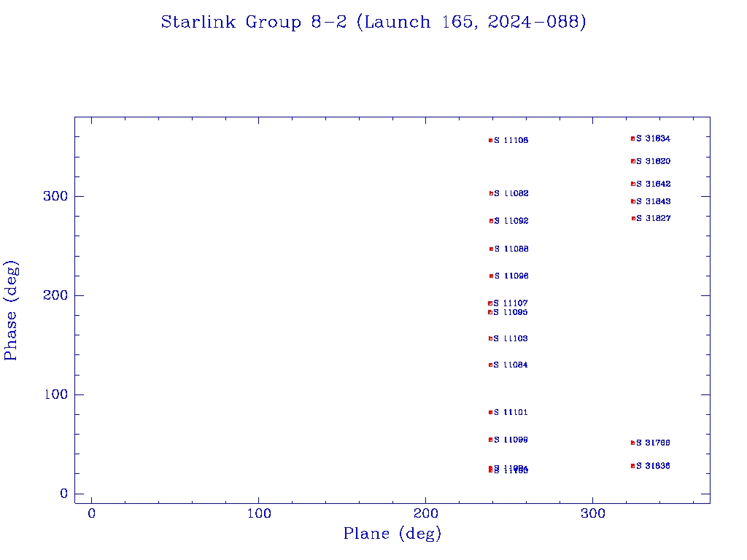Click the 200 tick label on Plane axis

tap(425, 513)
